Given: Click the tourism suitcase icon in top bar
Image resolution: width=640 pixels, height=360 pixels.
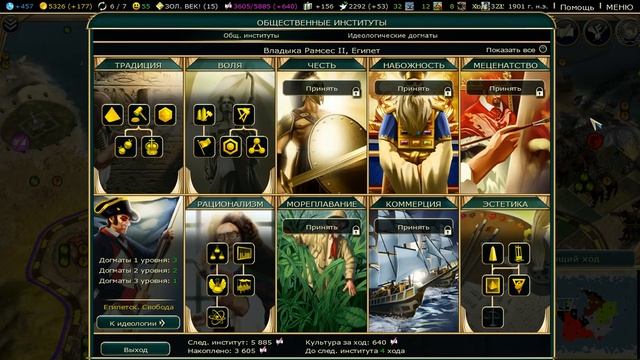Looking at the screenshot, I should click(308, 6).
